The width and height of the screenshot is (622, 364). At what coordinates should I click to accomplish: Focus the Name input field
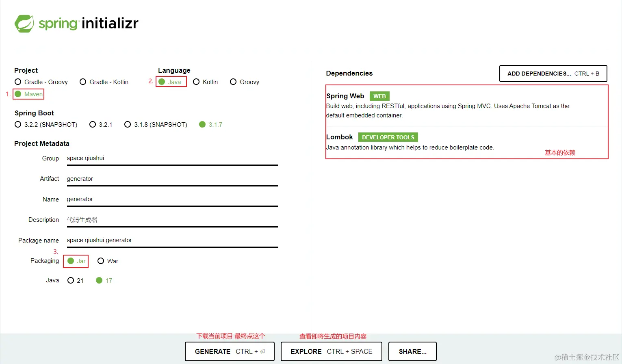[x=172, y=199]
